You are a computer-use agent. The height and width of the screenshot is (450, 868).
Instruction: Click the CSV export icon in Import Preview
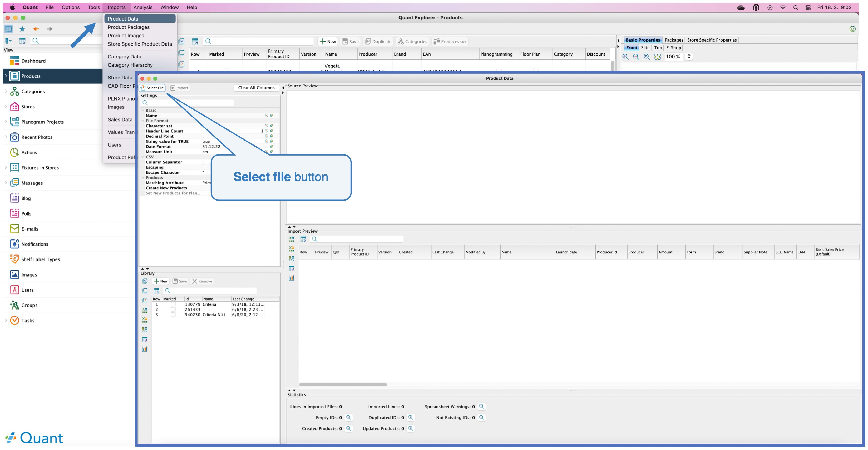click(292, 258)
